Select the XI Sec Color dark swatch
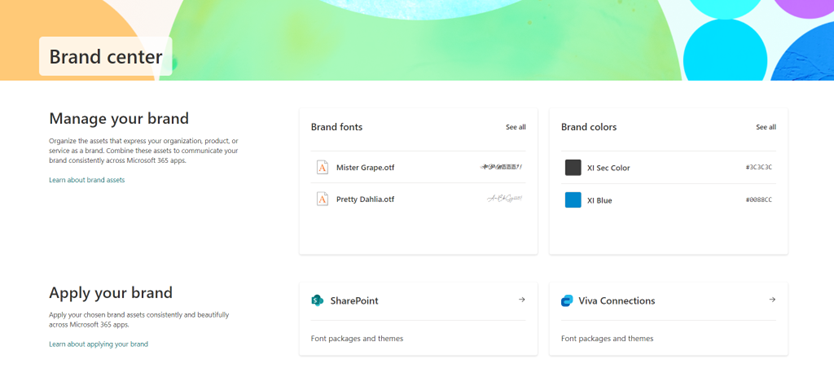The image size is (834, 390). [573, 168]
